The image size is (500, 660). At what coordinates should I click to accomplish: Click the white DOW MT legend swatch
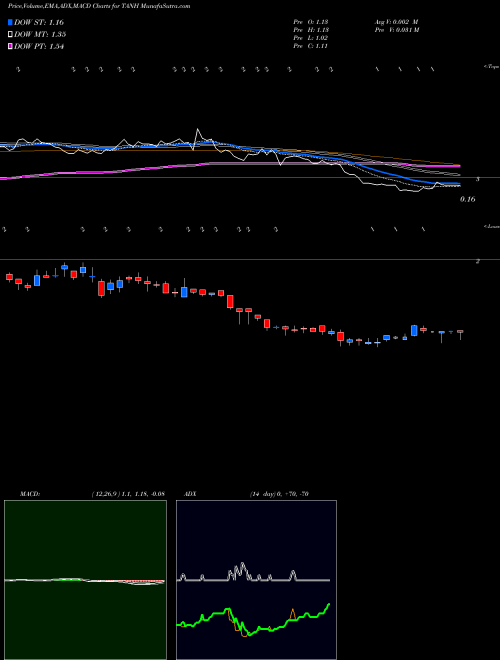coord(10,35)
